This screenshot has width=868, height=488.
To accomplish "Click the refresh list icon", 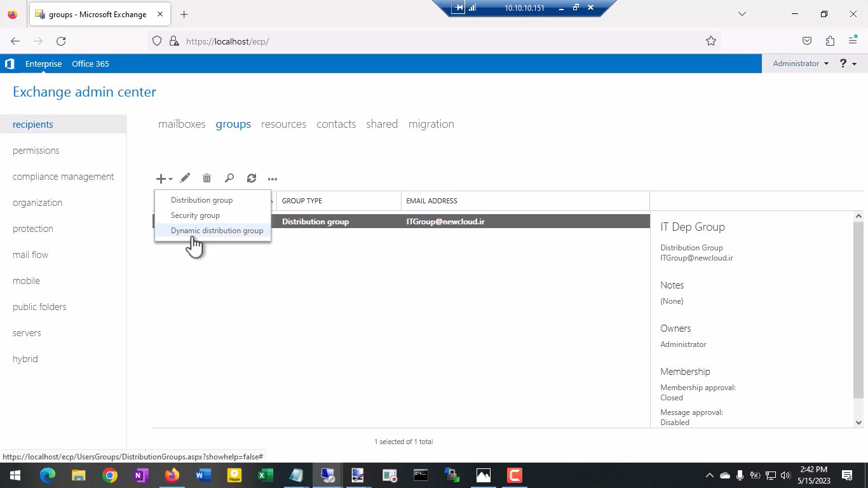I will (x=252, y=179).
